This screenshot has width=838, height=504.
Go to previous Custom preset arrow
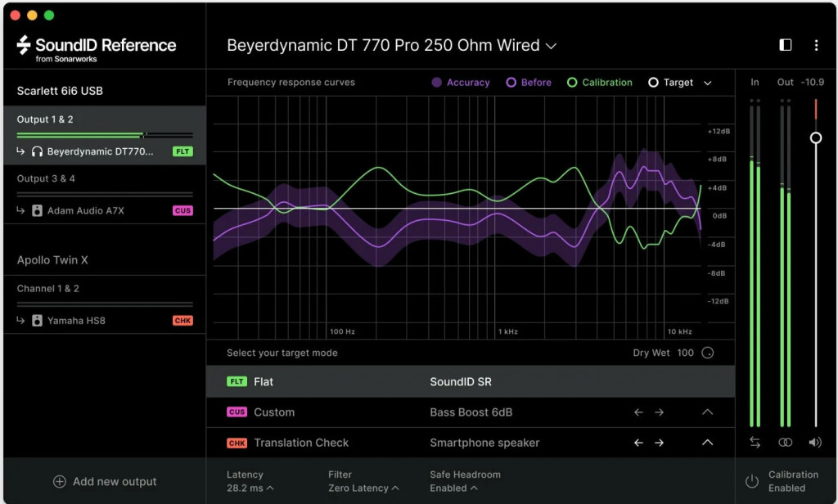click(x=638, y=412)
